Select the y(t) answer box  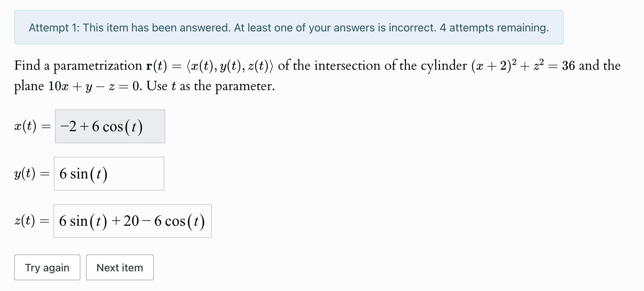[x=109, y=173]
